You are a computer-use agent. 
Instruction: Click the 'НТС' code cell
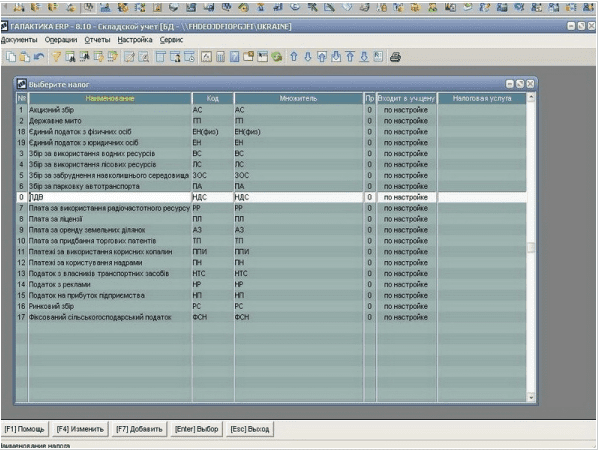click(213, 274)
